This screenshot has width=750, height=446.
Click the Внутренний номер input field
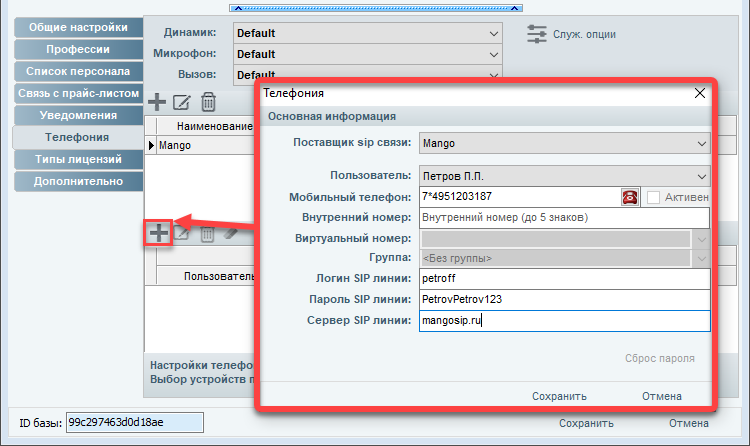[564, 217]
